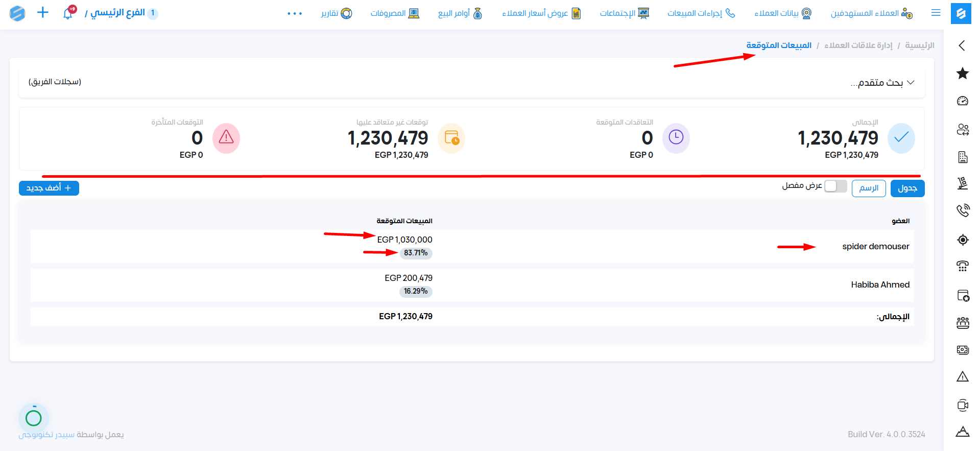980x451 pixels.
Task: Click the plus quick-add icon in header
Action: (x=43, y=13)
